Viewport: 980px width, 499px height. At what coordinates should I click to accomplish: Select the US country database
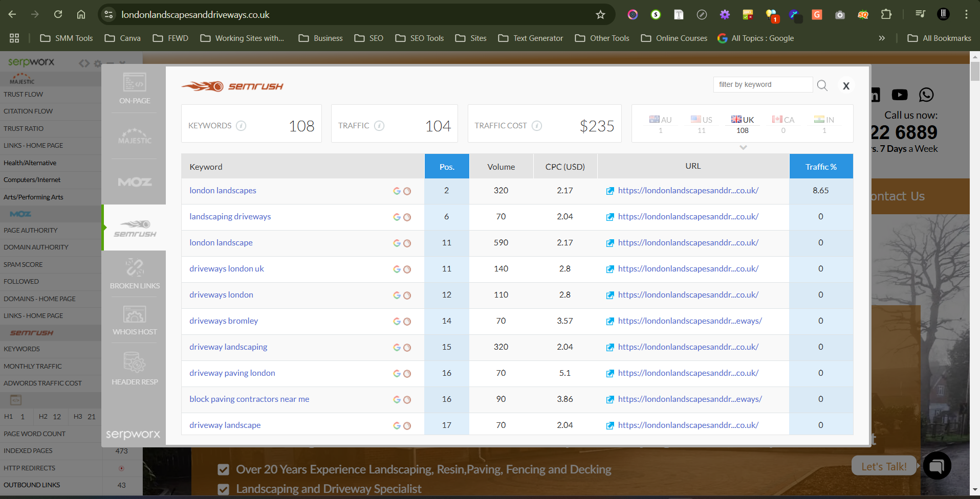coord(701,124)
